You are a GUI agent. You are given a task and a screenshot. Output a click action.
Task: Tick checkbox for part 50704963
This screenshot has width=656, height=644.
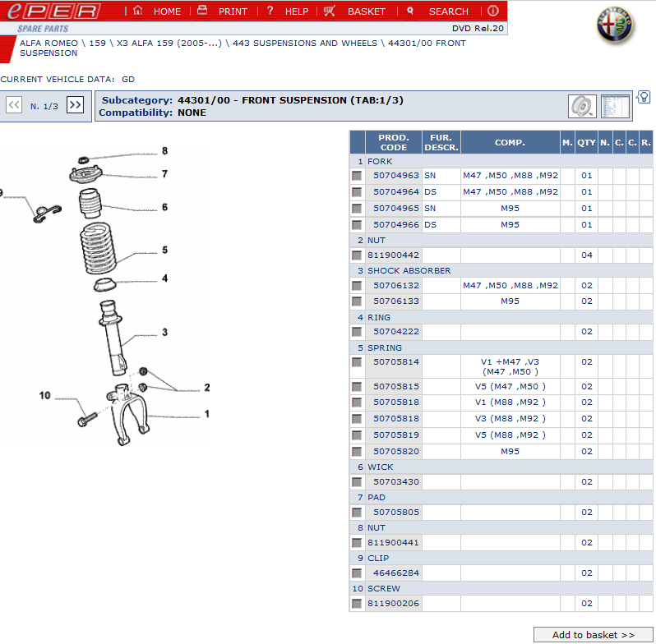[357, 176]
